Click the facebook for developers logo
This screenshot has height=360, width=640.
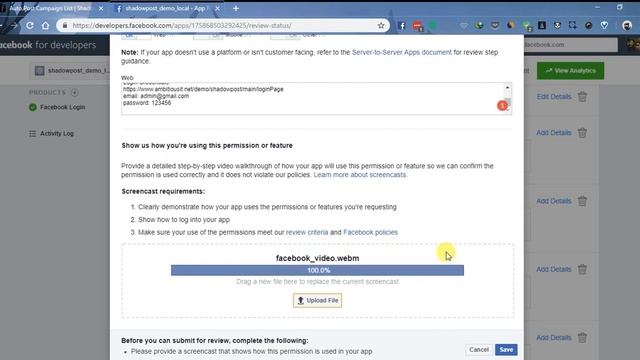[x=48, y=45]
